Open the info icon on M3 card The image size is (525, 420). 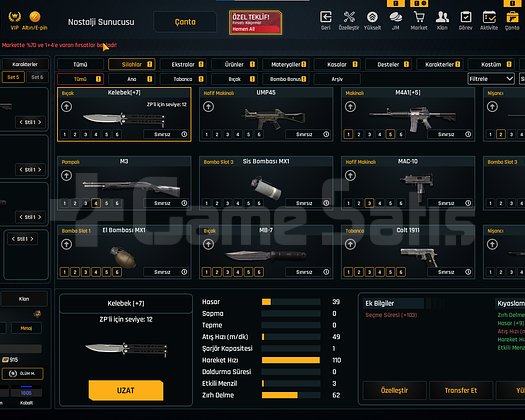[x=184, y=203]
